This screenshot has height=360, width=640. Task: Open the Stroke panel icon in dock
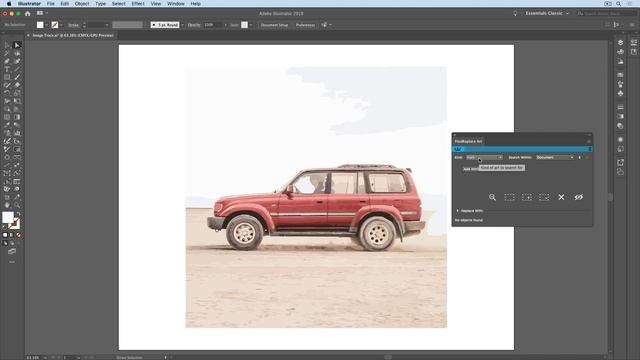pyautogui.click(x=620, y=107)
